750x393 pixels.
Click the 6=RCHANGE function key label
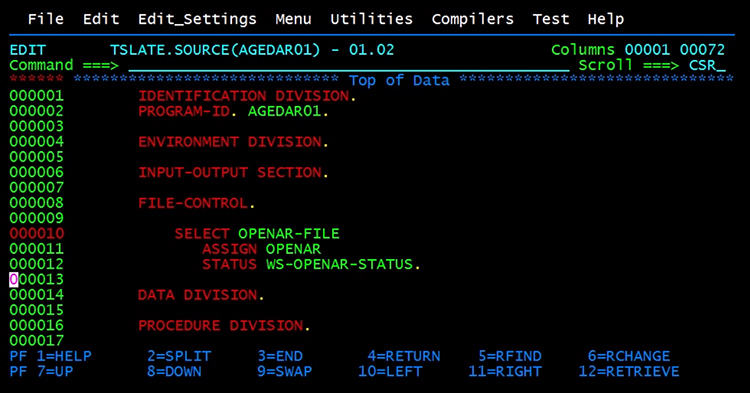coord(629,356)
